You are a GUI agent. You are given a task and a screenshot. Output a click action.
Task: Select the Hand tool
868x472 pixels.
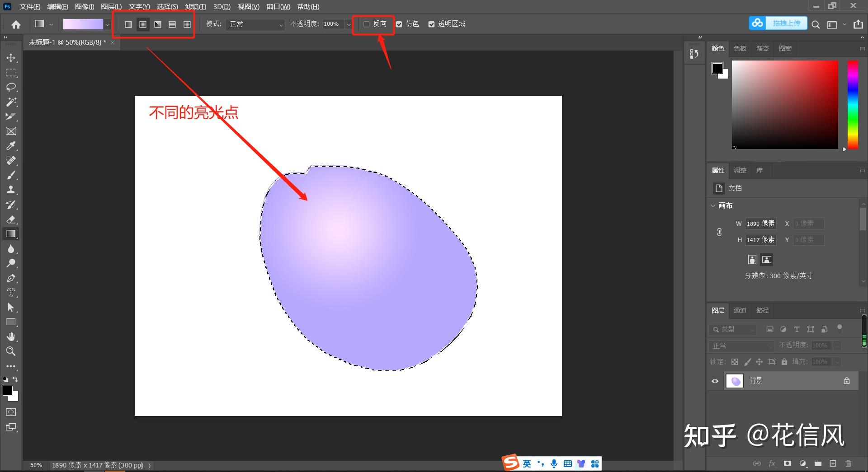[11, 336]
